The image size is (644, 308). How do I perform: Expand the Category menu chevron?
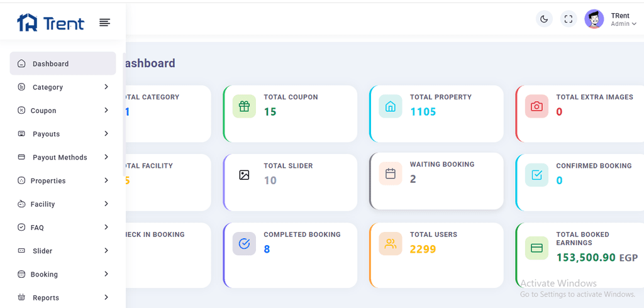click(106, 87)
